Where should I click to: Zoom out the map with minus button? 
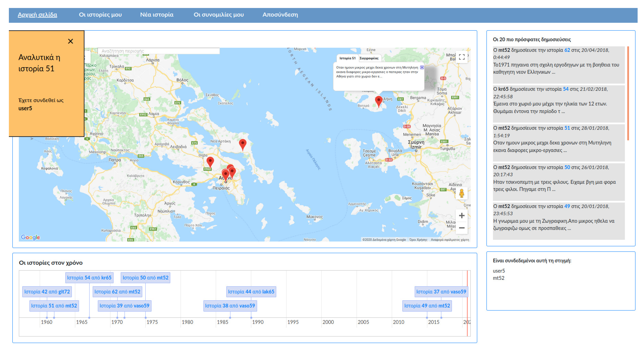(x=461, y=228)
